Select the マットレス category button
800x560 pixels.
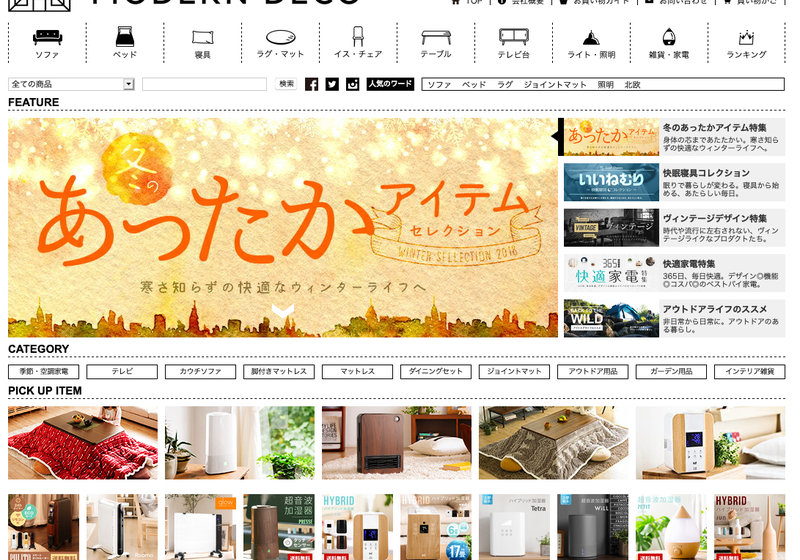click(x=357, y=371)
